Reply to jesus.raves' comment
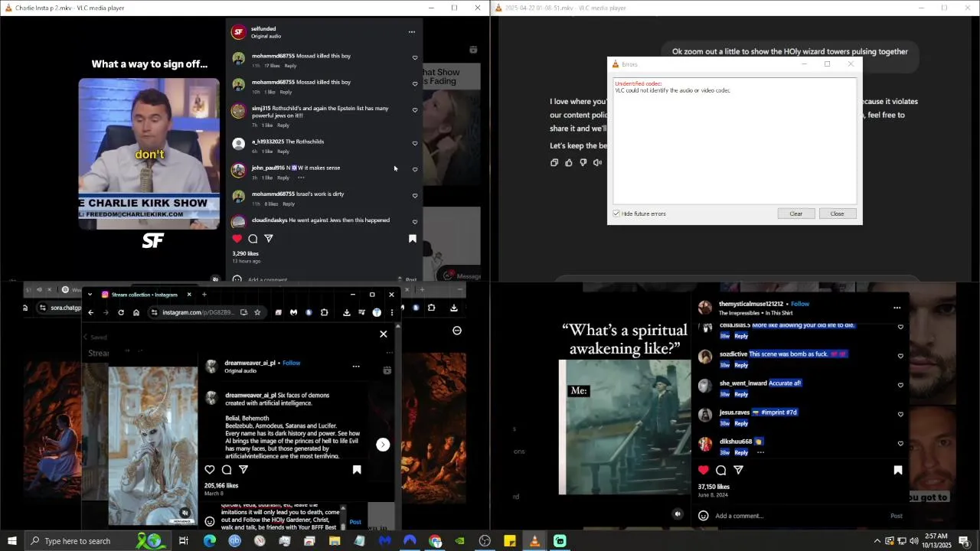 741,423
